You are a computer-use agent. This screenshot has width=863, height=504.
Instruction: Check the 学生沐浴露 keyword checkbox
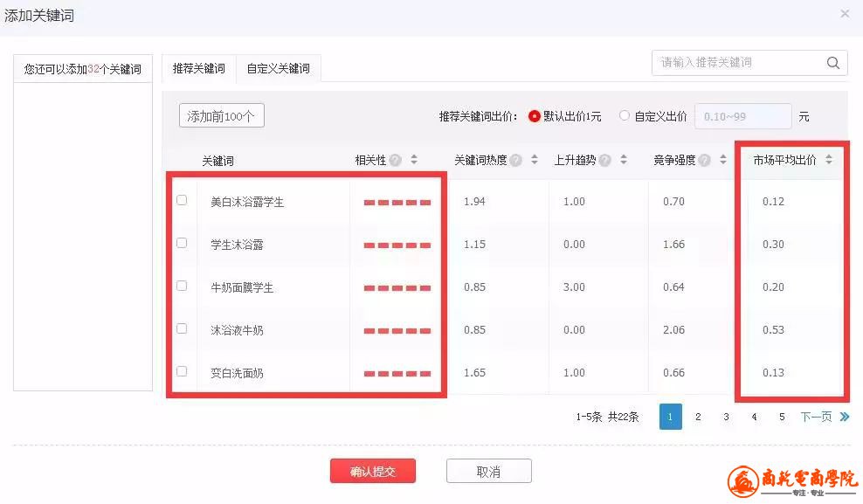(x=182, y=243)
